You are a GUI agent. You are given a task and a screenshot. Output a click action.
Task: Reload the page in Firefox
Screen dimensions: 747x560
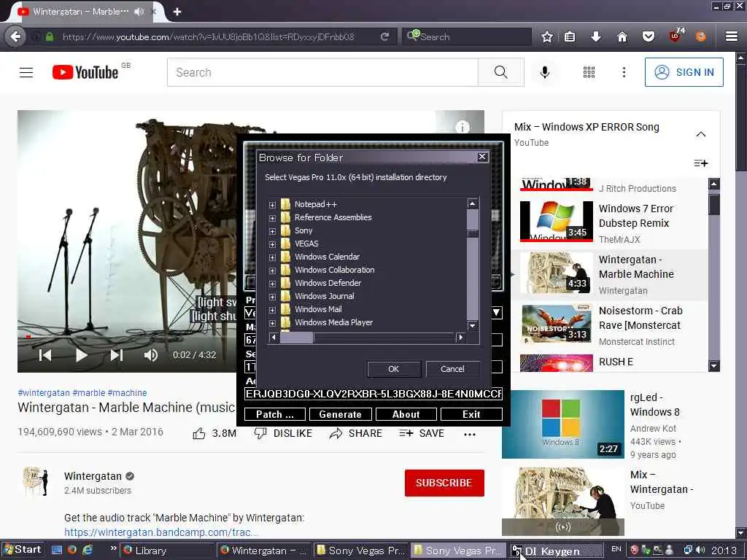(384, 36)
